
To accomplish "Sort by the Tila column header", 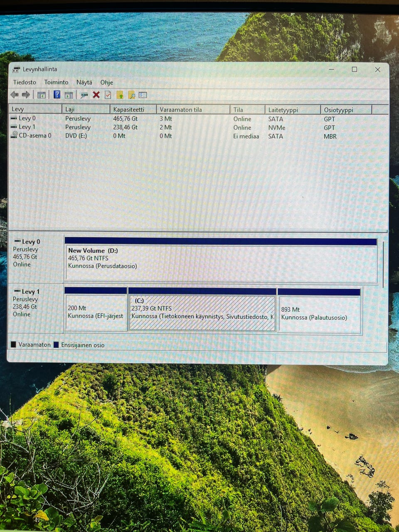I will click(x=247, y=110).
